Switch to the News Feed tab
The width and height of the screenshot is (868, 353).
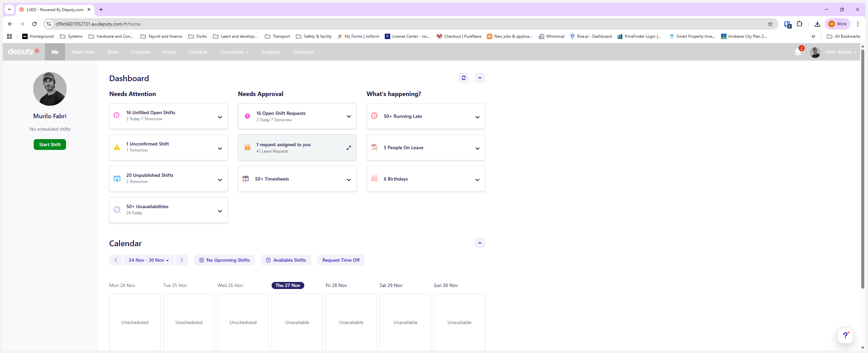tap(83, 52)
